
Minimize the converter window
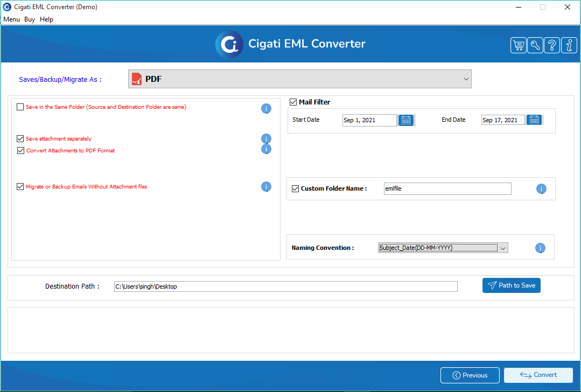click(519, 7)
